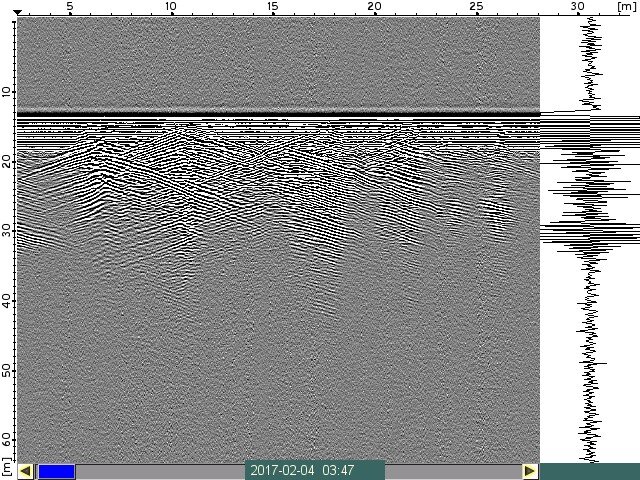Click the [m] unit label on the top ruler
640x480 pixels.
click(627, 7)
